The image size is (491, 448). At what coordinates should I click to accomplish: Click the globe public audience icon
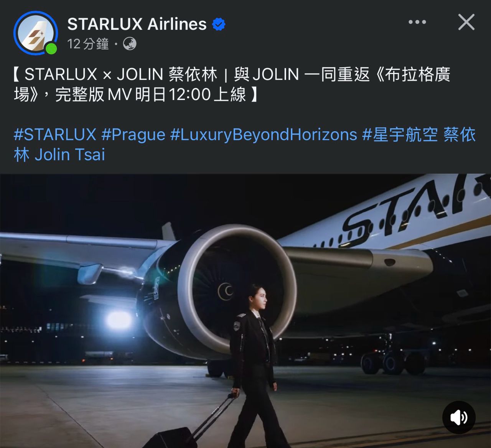[130, 44]
